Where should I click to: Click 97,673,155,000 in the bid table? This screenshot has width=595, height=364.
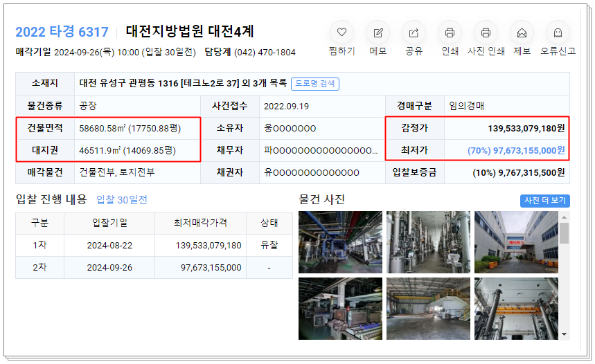211,268
